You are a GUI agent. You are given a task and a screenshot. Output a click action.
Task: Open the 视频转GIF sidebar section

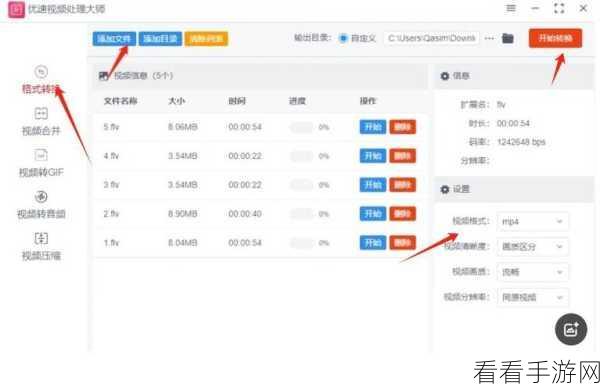41,163
